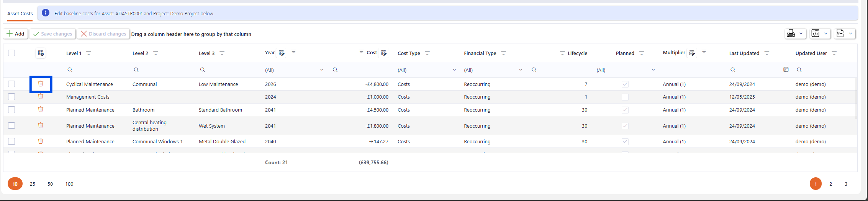
Task: Expand the Year filter dropdown
Action: pos(321,70)
